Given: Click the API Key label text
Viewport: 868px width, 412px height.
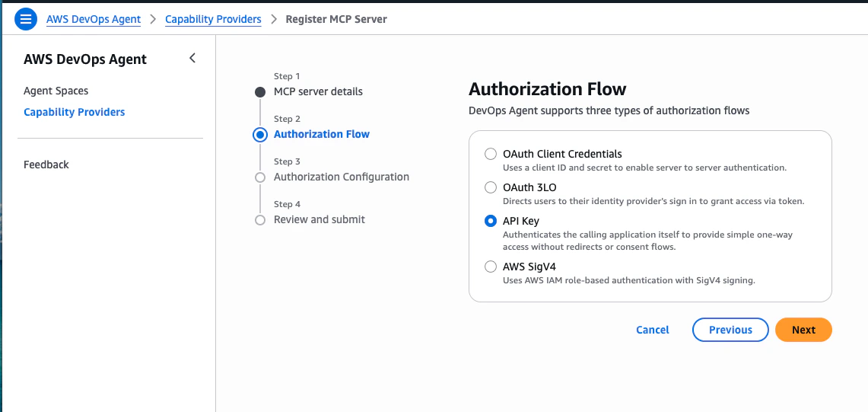Looking at the screenshot, I should tap(521, 222).
